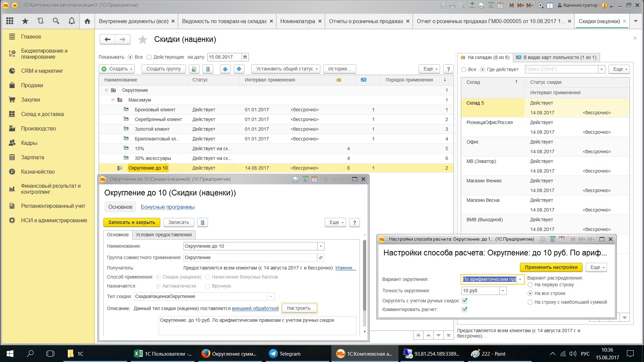Toggle Округлять с учетом ручных скидок checkbox
The height and width of the screenshot is (362, 644).
[x=465, y=301]
